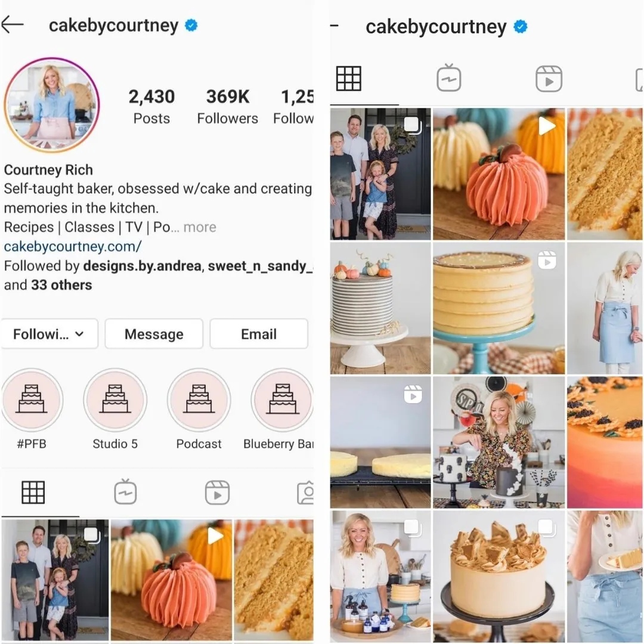Open the #PFB story highlight
The height and width of the screenshot is (644, 644).
click(x=32, y=400)
